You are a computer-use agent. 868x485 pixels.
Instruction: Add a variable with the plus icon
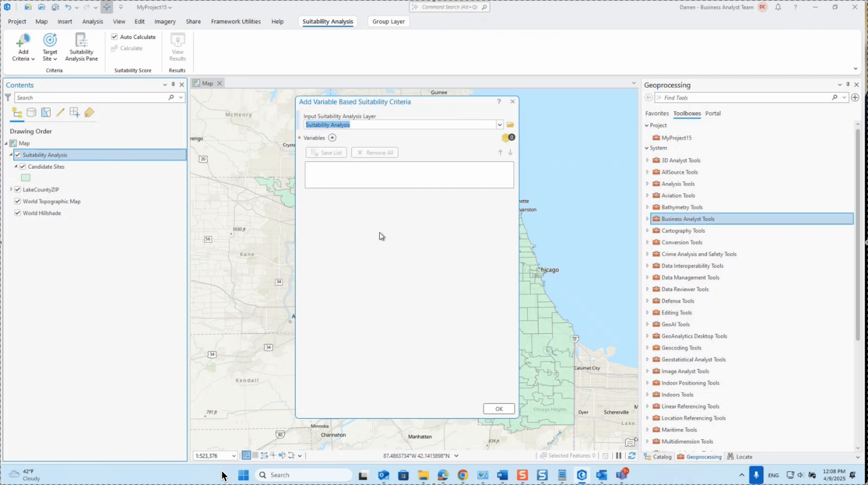(x=332, y=137)
